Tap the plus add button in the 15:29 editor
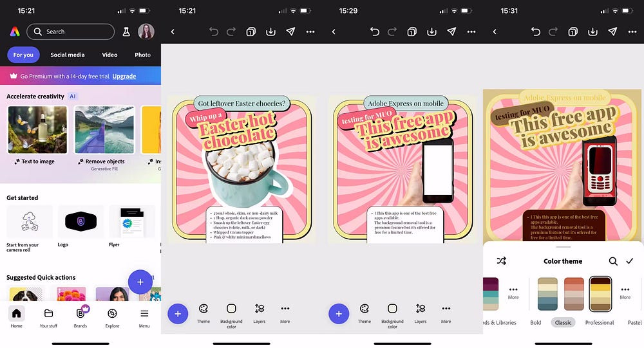This screenshot has width=644, height=348. point(339,314)
